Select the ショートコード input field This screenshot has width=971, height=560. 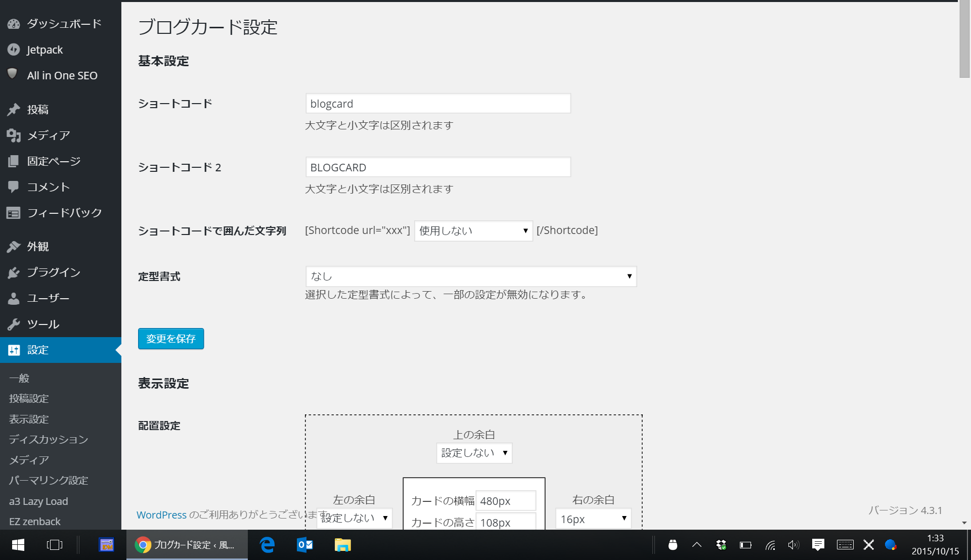[438, 104]
